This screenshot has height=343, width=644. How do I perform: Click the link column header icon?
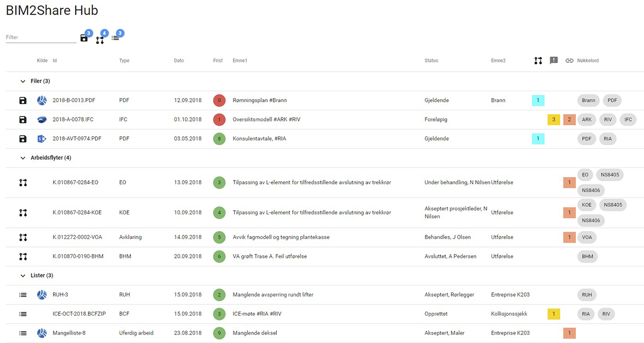[569, 61]
